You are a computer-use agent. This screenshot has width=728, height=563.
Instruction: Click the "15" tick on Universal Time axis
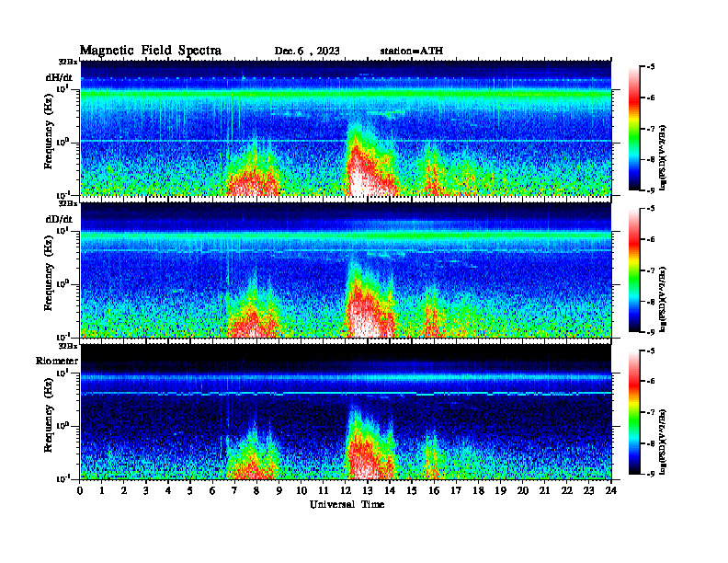tap(412, 490)
